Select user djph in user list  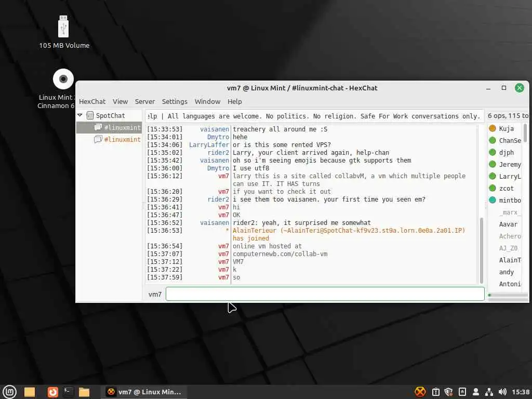pyautogui.click(x=506, y=152)
